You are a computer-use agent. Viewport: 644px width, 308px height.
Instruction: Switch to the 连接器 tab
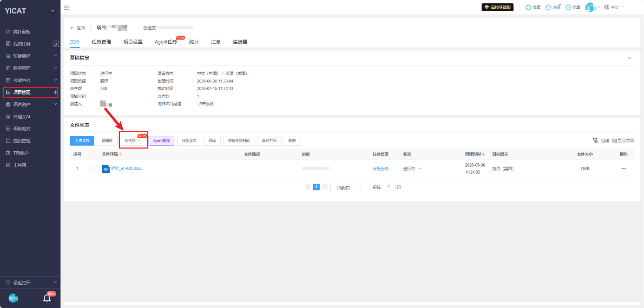(240, 42)
